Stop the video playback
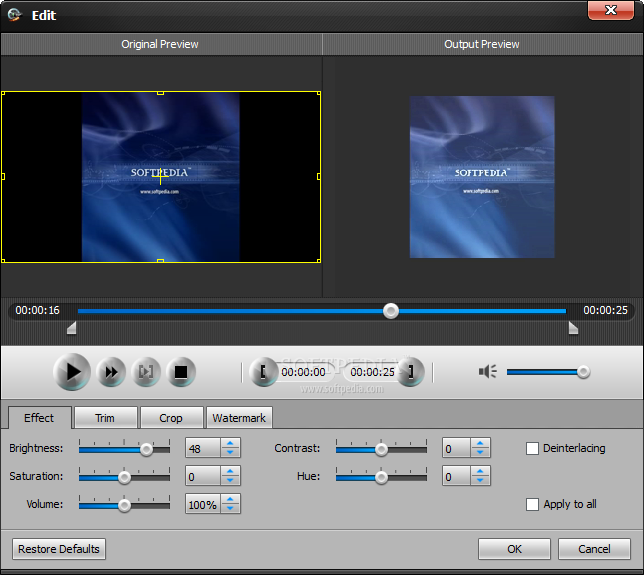The height and width of the screenshot is (575, 644). 181,372
